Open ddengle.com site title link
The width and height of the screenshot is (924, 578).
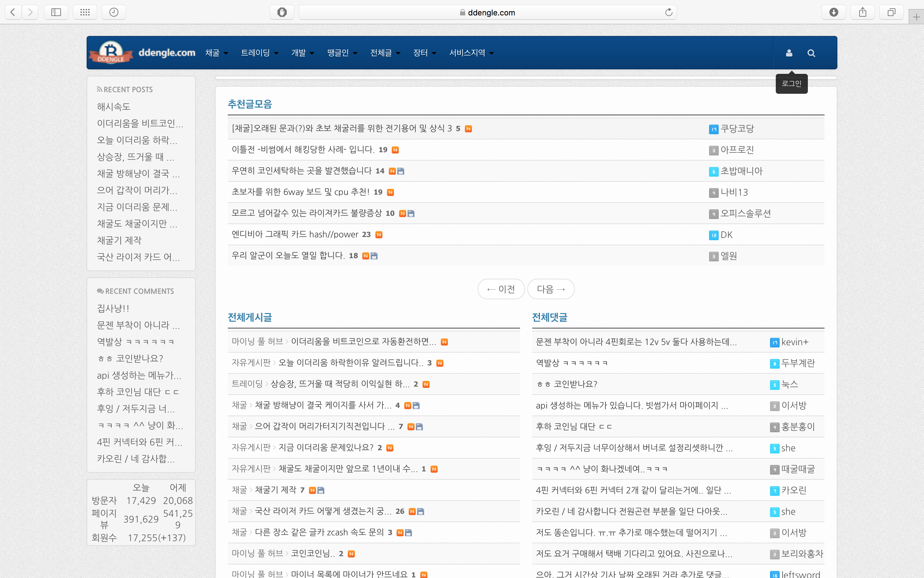167,52
